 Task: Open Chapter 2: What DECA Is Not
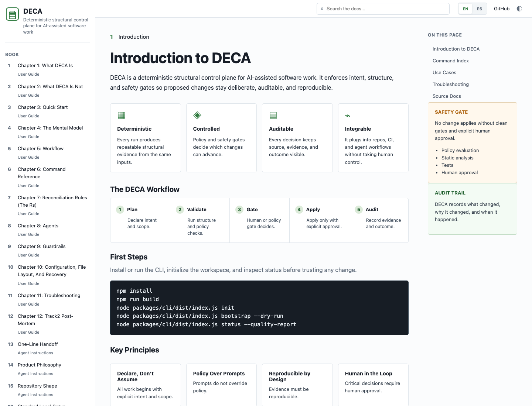pos(48,90)
